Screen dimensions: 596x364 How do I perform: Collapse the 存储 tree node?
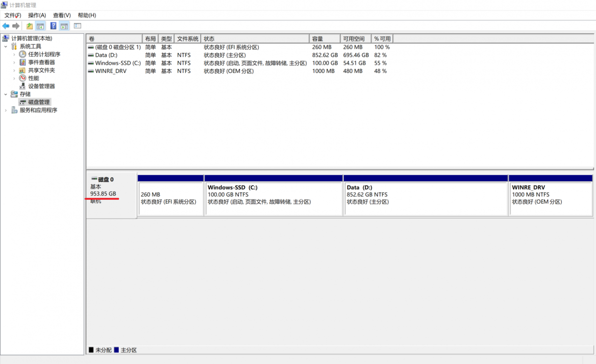coord(5,94)
